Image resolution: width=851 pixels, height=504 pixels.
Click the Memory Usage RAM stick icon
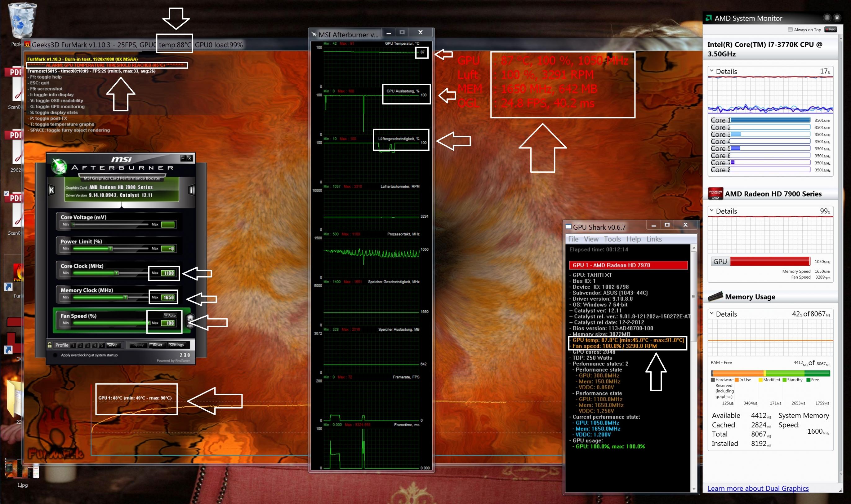(715, 297)
